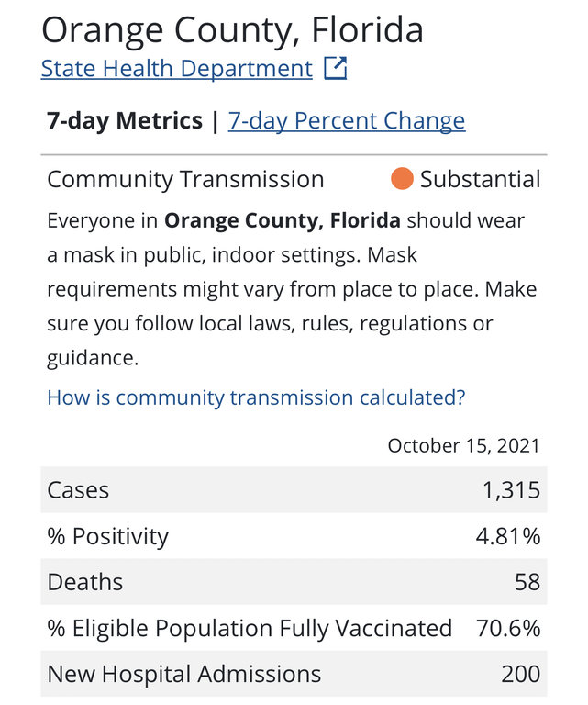Screen dimensions: 588x705
Task: Click the 58 deaths value
Action: [x=527, y=582]
